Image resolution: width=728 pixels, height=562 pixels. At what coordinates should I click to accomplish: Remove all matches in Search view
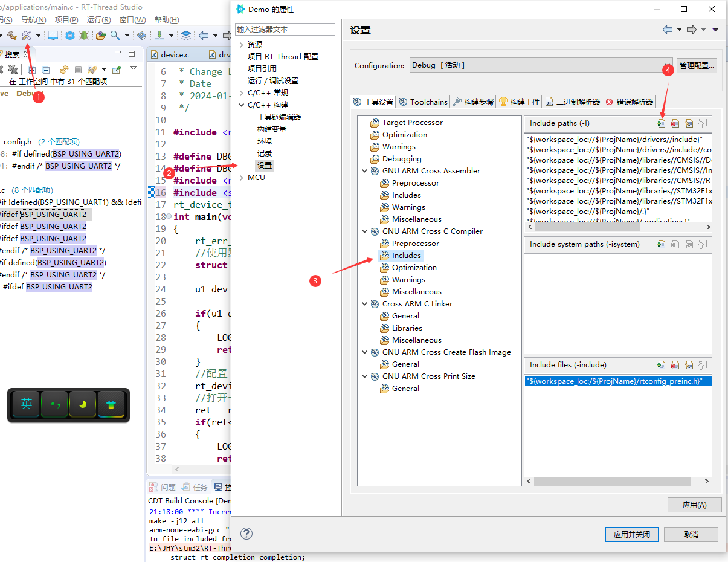pyautogui.click(x=13, y=69)
